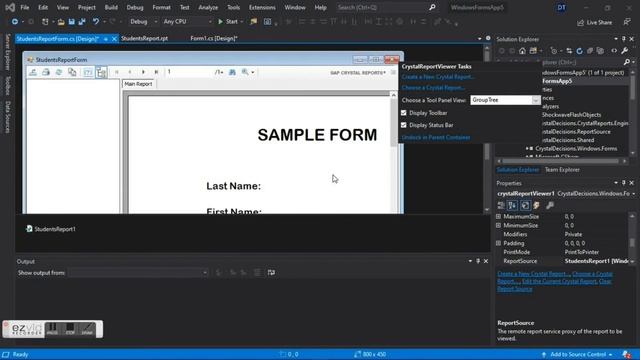Click the Properties wrench icon in Solution Explorer
This screenshot has width=640, height=360.
(624, 51)
